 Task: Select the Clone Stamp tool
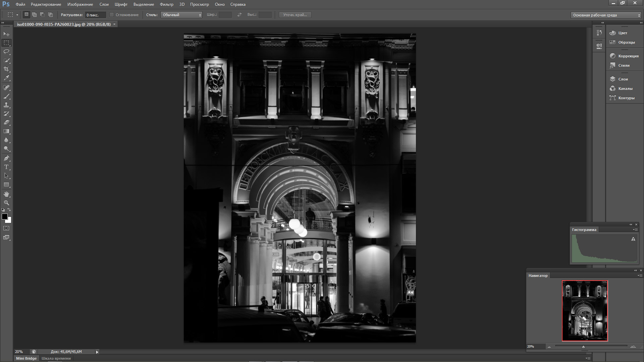tap(6, 105)
